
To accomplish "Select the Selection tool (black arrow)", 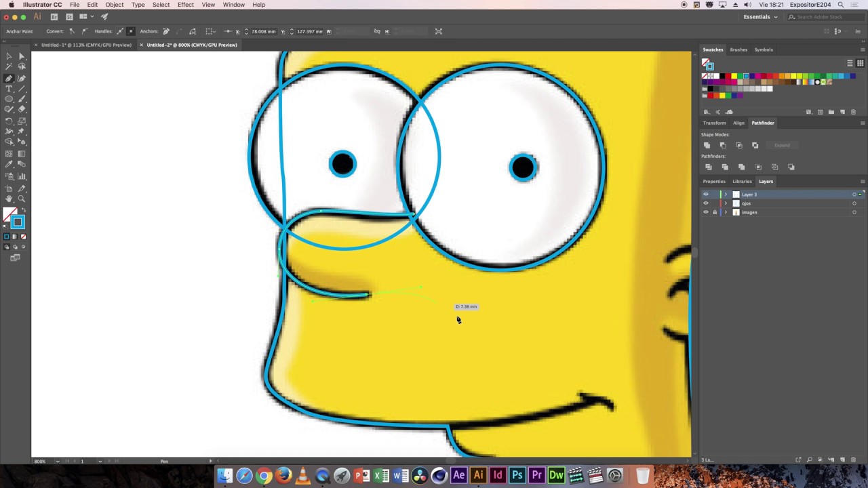I will point(9,56).
